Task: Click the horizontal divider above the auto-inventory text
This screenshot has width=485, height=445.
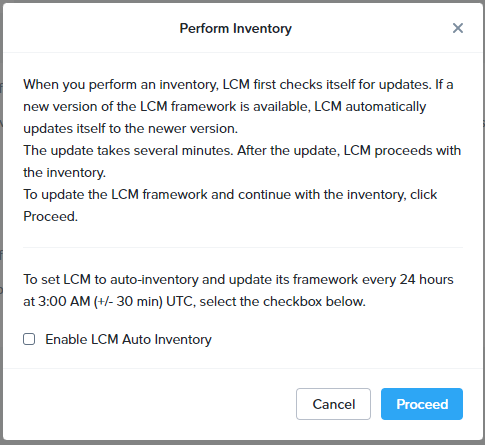Action: click(243, 247)
